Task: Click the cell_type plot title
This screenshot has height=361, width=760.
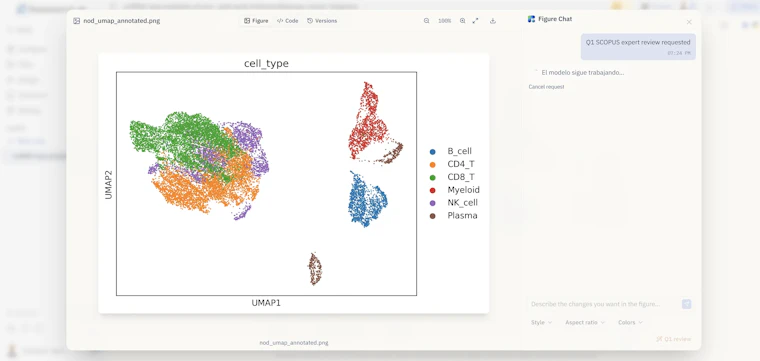Action: [266, 63]
